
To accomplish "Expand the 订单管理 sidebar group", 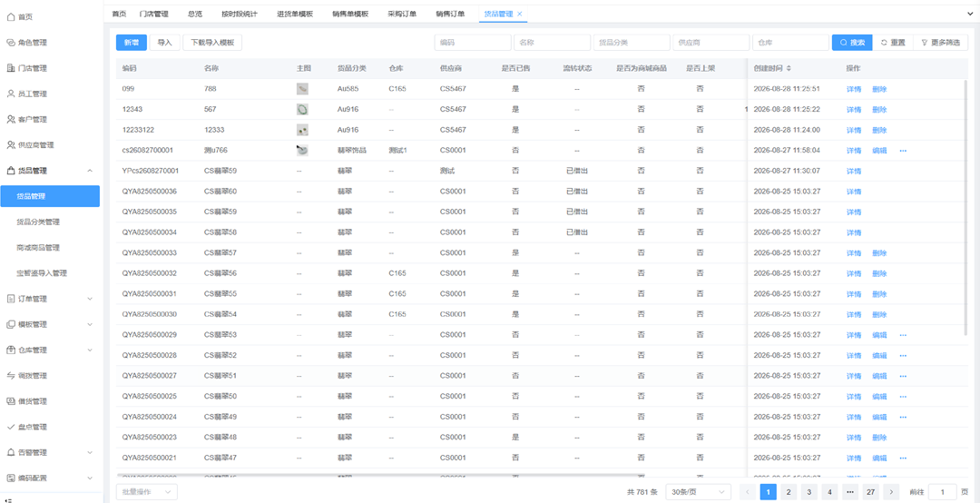I will point(90,299).
